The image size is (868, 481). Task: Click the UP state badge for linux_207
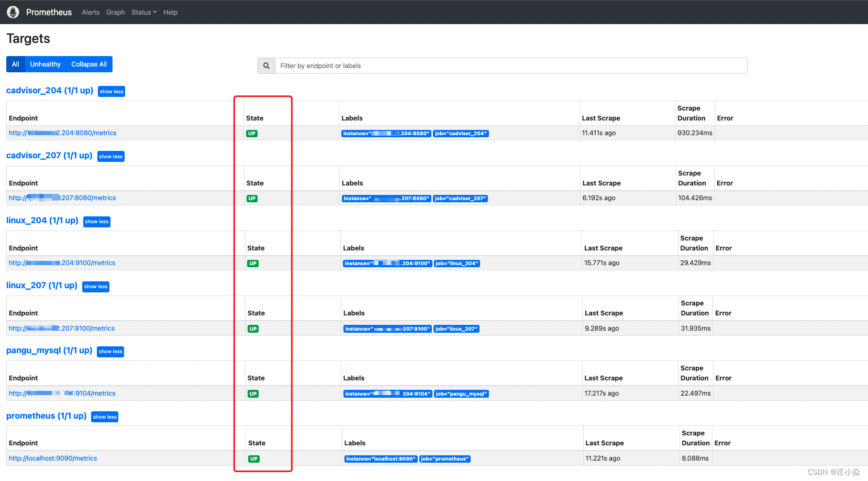[253, 329]
